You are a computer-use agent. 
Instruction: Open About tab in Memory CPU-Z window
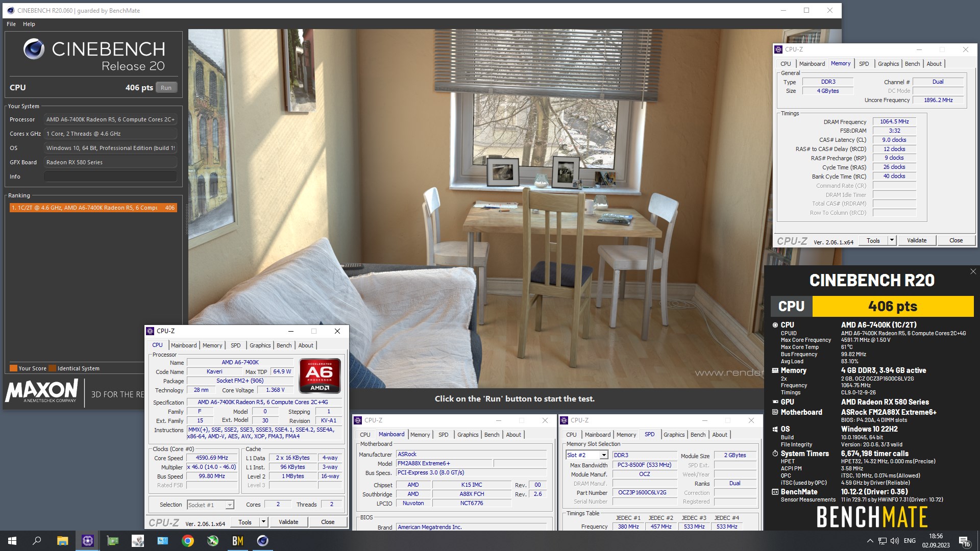point(934,64)
